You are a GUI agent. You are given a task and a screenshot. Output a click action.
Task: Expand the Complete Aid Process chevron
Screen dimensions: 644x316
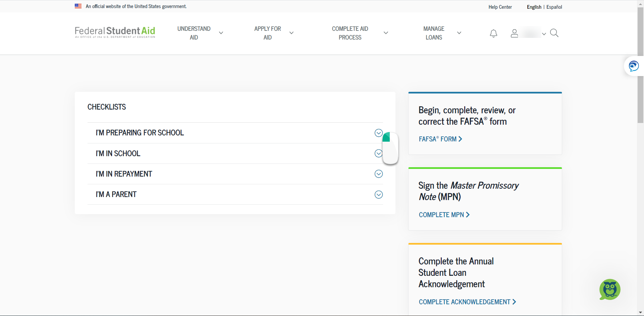[386, 33]
